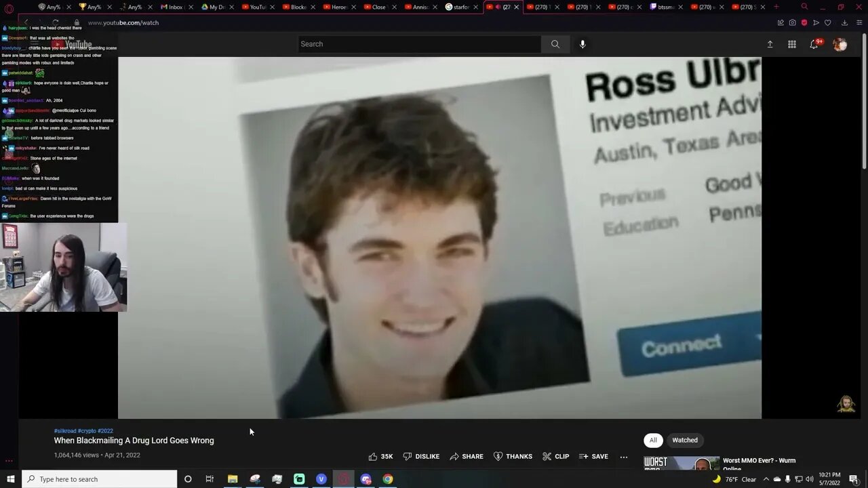
Task: Open Windows notification center icon
Action: tap(854, 479)
